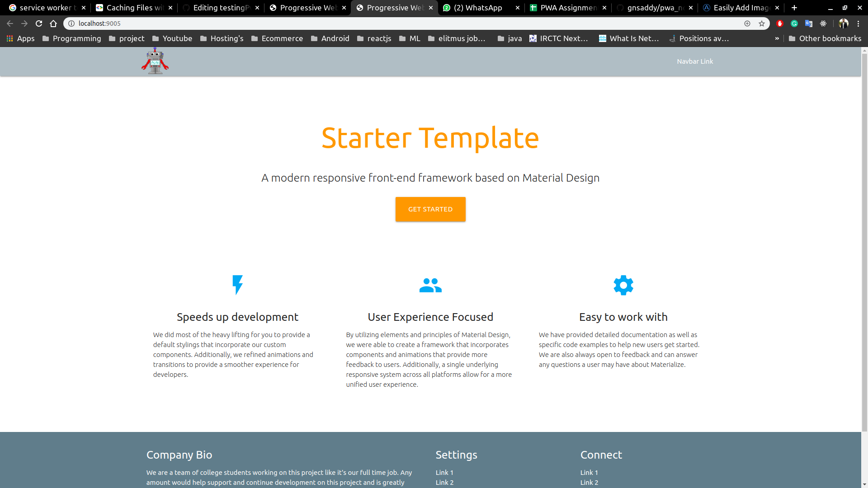The width and height of the screenshot is (868, 488).
Task: Open the AdBlock extension icon
Action: [x=780, y=23]
